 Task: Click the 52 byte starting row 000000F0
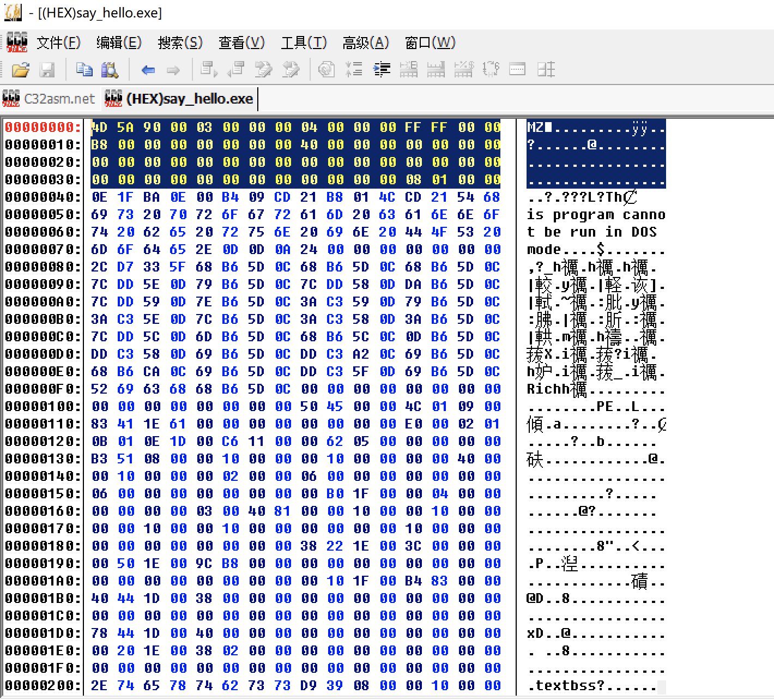click(x=99, y=389)
